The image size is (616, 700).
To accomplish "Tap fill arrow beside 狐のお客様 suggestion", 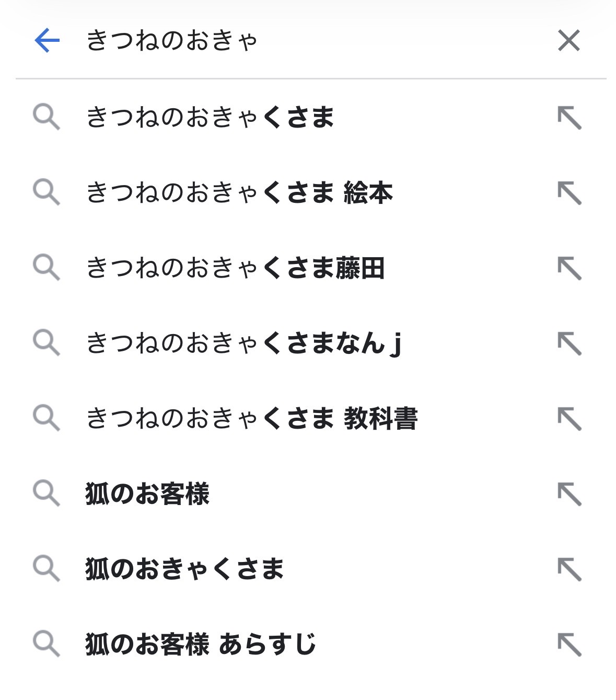I will point(569,494).
